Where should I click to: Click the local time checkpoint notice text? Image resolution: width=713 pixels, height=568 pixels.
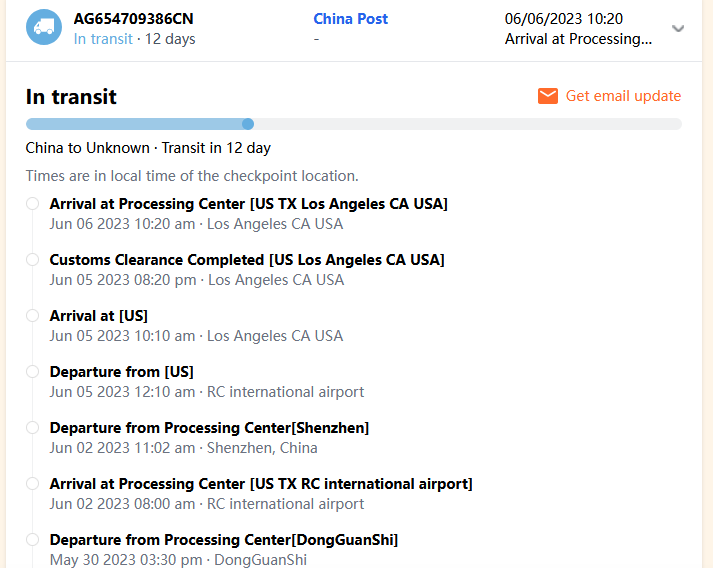192,176
